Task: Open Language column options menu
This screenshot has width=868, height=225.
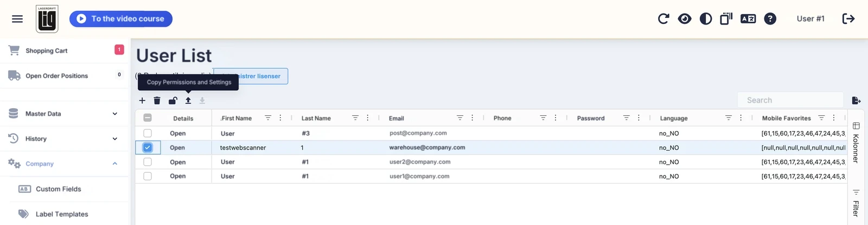Action: coord(741,118)
